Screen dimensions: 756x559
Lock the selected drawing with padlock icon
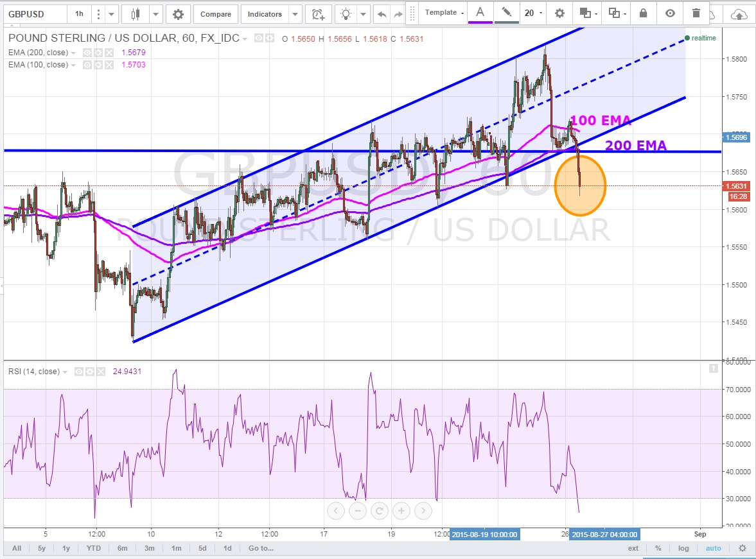click(x=643, y=13)
